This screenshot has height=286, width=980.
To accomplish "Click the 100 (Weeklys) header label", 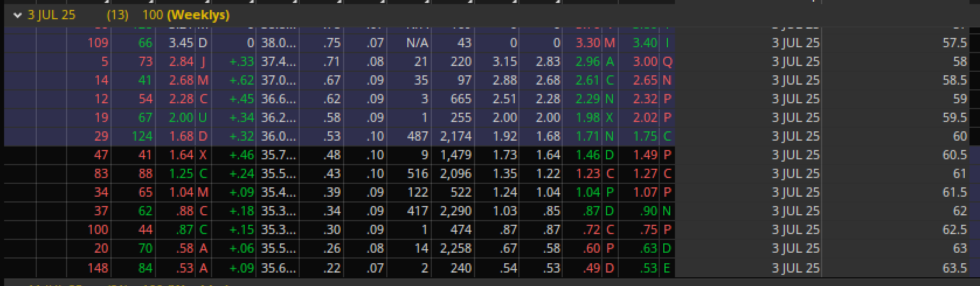I will 186,15.
